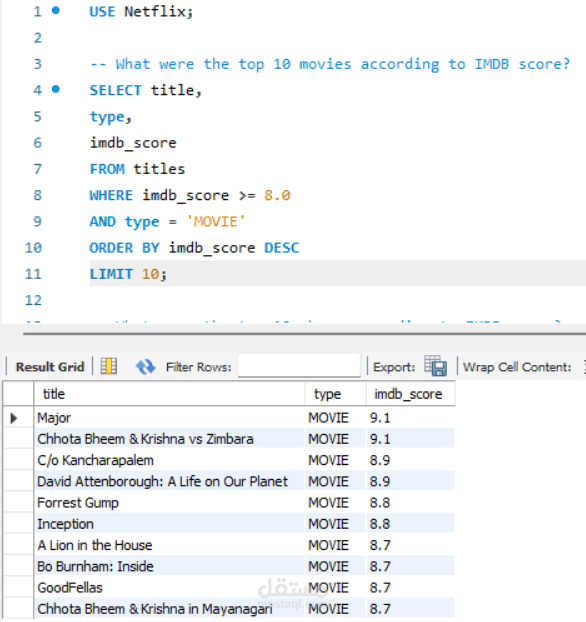Click line number 2 in the gutter
The height and width of the screenshot is (622, 586).
pos(38,38)
